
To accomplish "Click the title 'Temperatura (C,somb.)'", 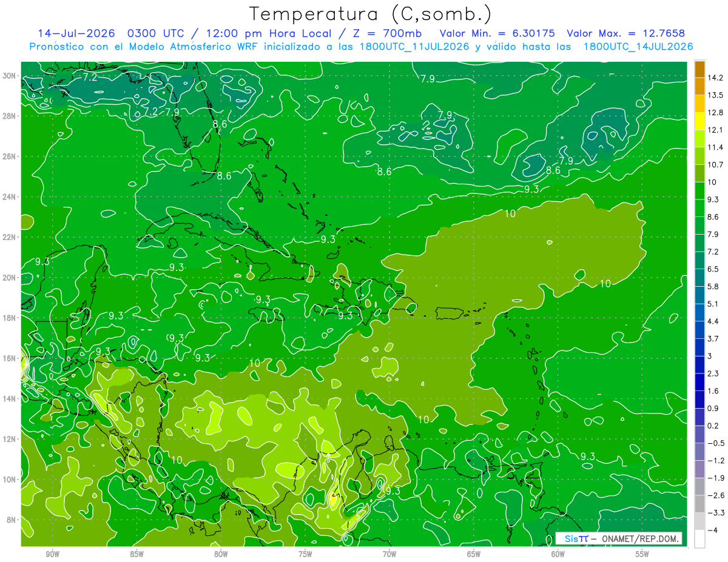I will pos(371,14).
